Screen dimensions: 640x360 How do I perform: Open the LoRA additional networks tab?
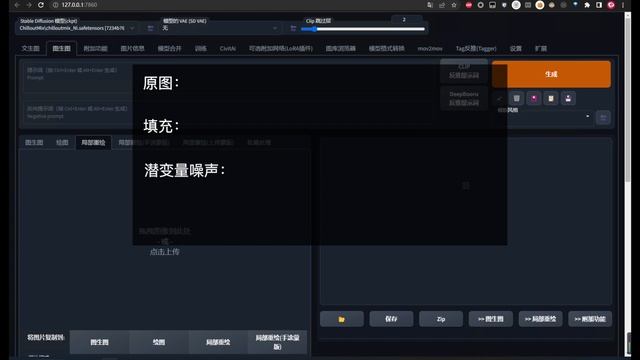click(x=281, y=49)
